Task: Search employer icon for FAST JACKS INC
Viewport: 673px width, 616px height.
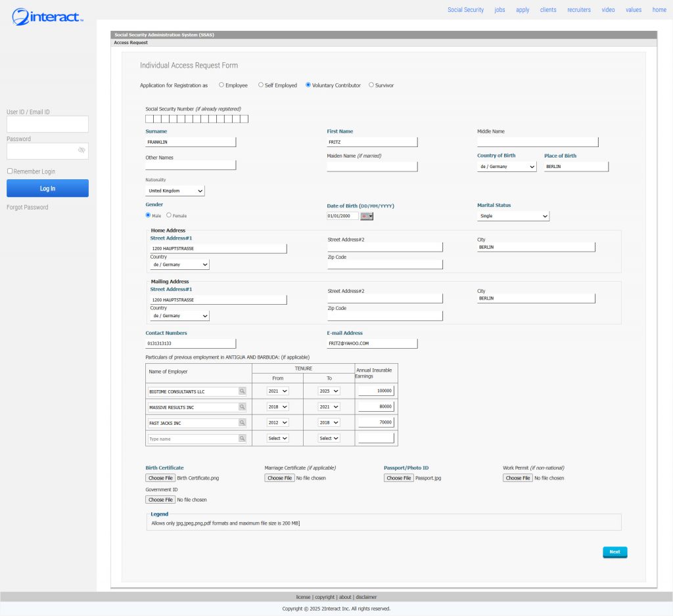Action: click(242, 423)
